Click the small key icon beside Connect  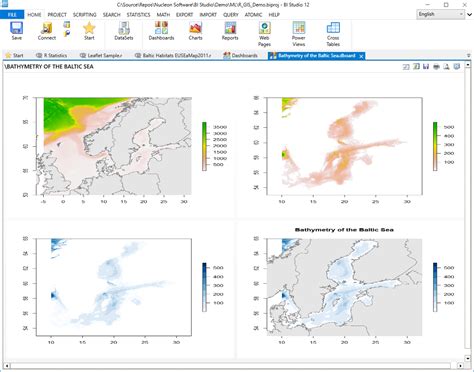(x=67, y=33)
